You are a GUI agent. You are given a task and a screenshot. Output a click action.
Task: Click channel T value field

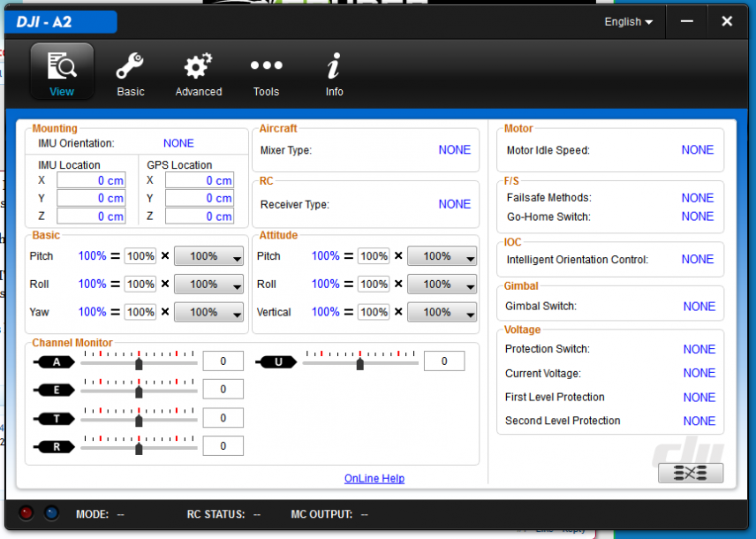tap(223, 418)
